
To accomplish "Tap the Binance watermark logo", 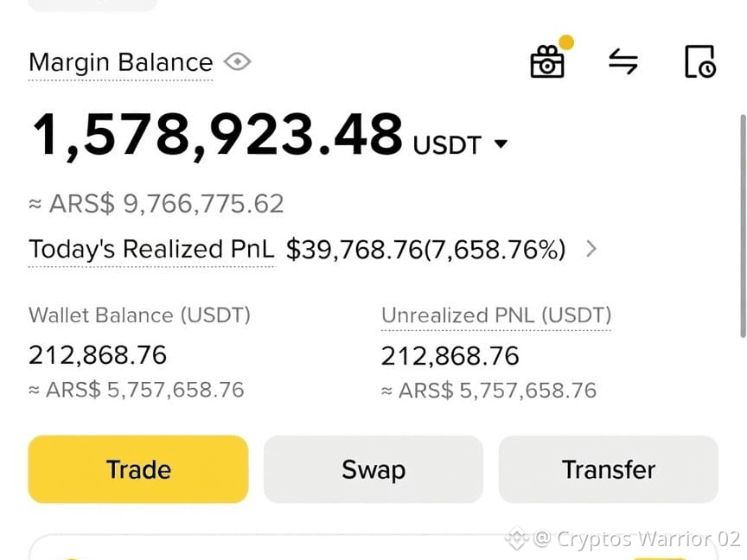I will click(x=516, y=538).
